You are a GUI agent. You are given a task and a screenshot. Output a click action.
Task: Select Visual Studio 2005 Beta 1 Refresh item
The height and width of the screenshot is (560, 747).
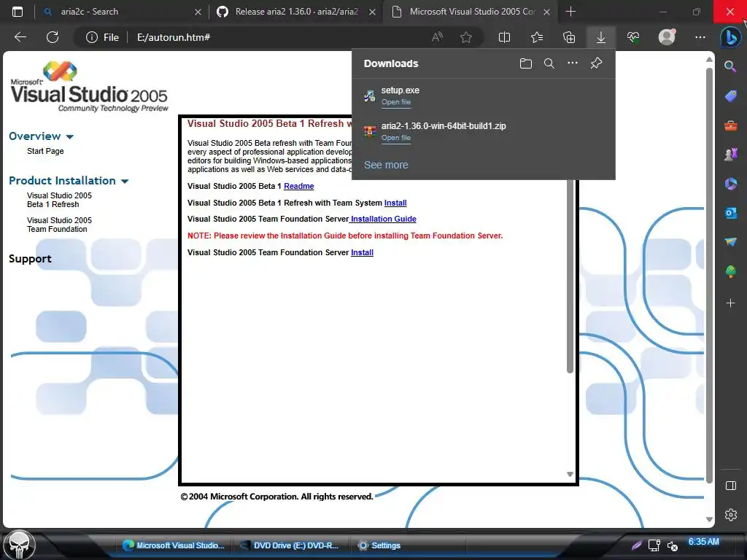pos(59,200)
